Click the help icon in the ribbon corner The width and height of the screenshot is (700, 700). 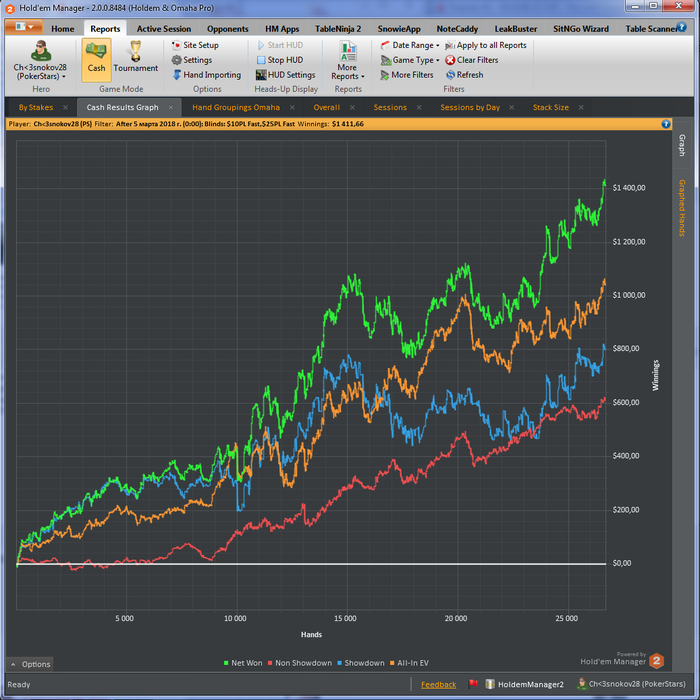point(681,27)
